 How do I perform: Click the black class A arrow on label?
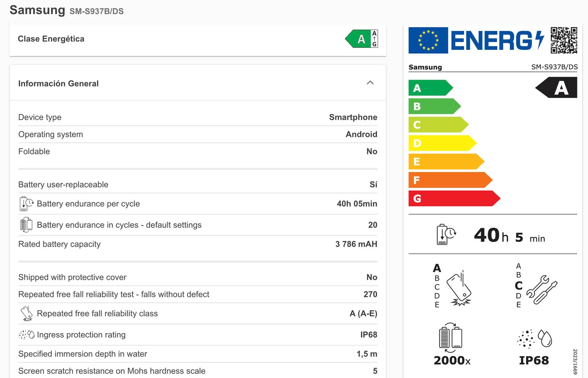click(556, 87)
